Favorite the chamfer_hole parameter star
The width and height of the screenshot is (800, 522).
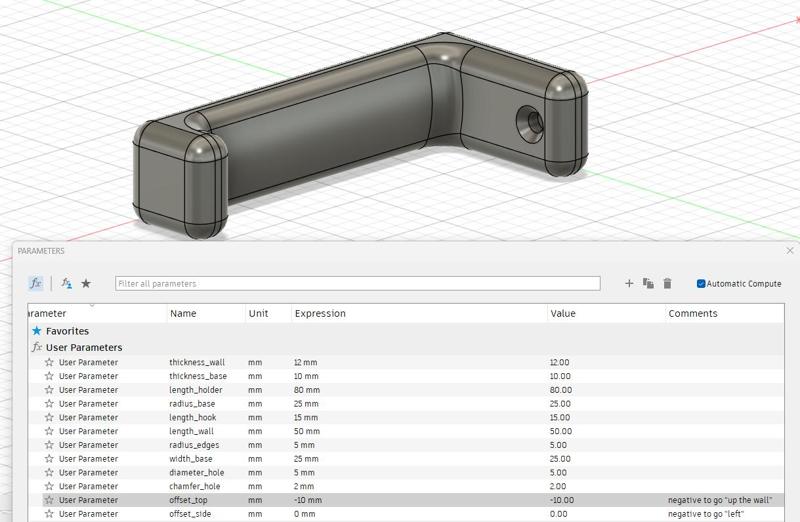point(49,486)
